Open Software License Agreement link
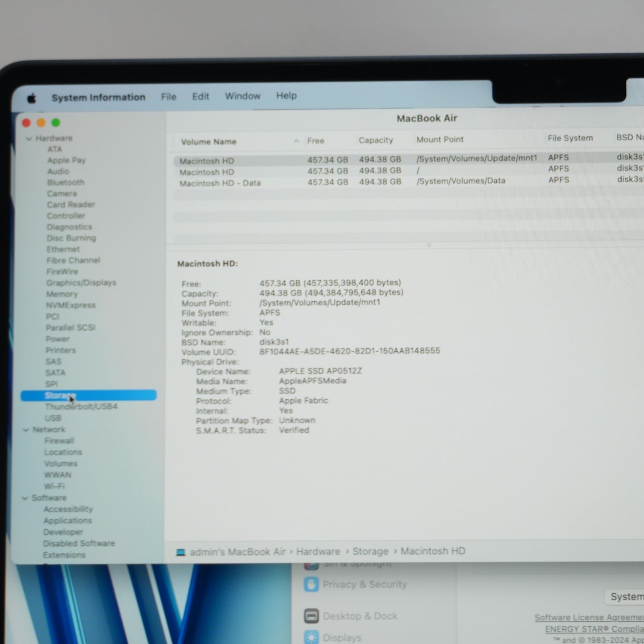Screen dimensions: 644x644 coord(589,617)
